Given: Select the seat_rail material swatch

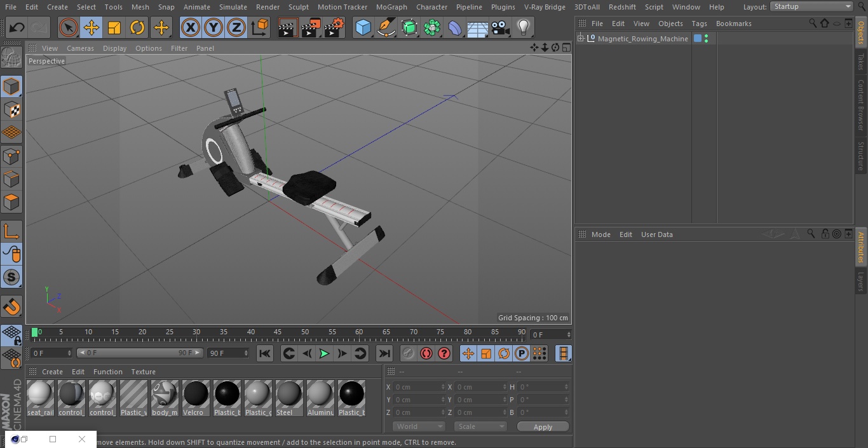Looking at the screenshot, I should [40, 398].
